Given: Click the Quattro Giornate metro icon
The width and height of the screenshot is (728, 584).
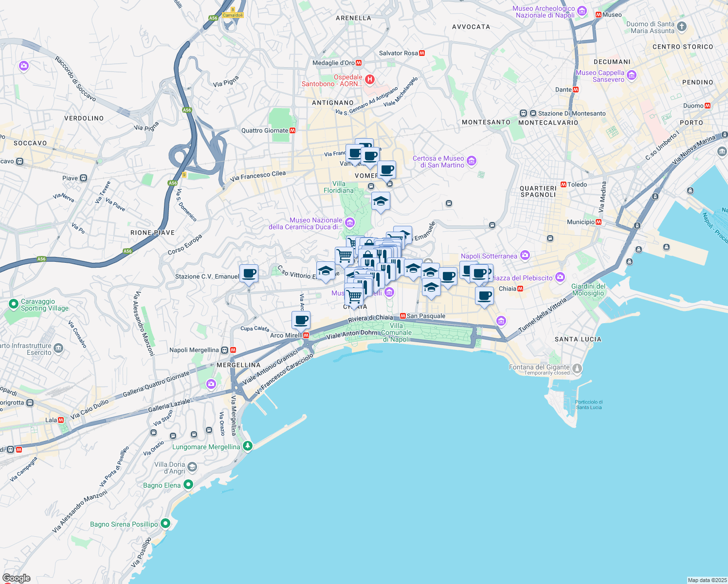Looking at the screenshot, I should 292,130.
